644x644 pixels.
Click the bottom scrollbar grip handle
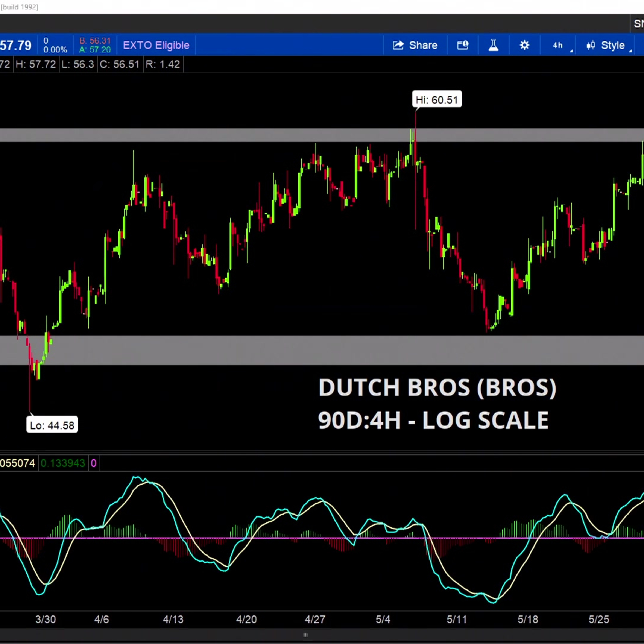[305, 635]
